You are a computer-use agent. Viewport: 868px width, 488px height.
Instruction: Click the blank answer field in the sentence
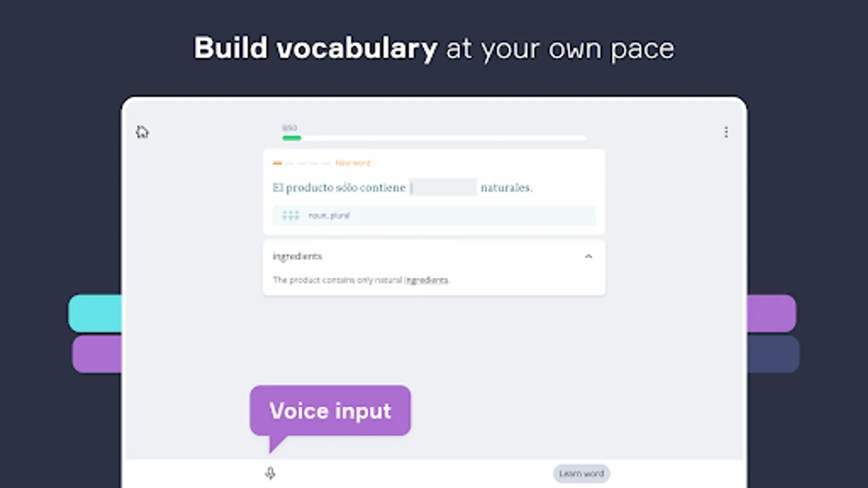[x=443, y=188]
